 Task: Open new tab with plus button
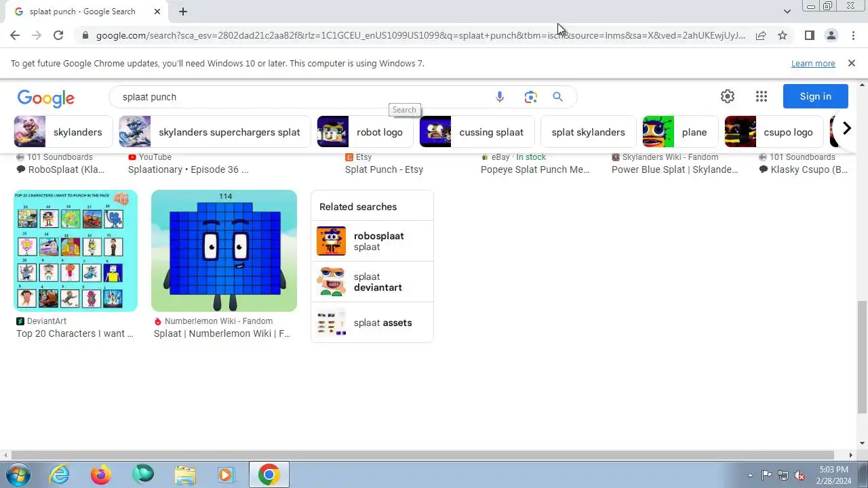(x=183, y=12)
